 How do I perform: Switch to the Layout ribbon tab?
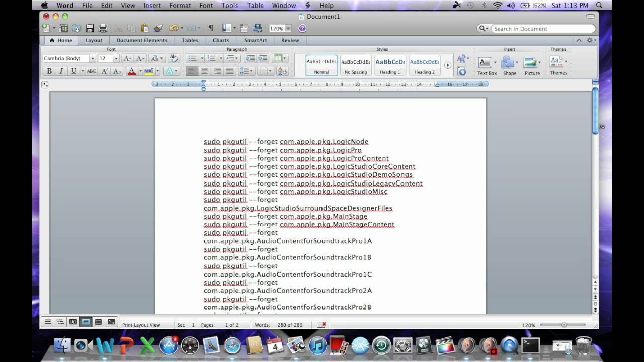point(94,40)
